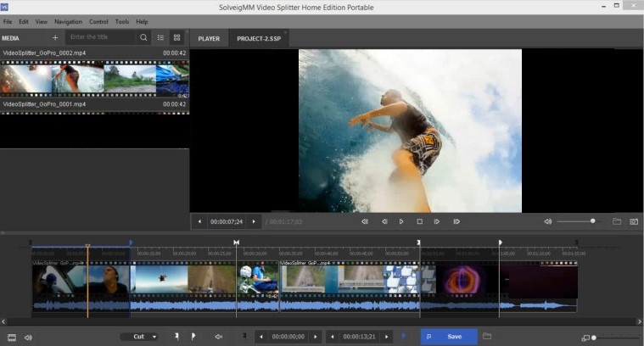The image size is (644, 346).
Task: Click the orange playhead cursor on timeline
Action: click(x=87, y=246)
